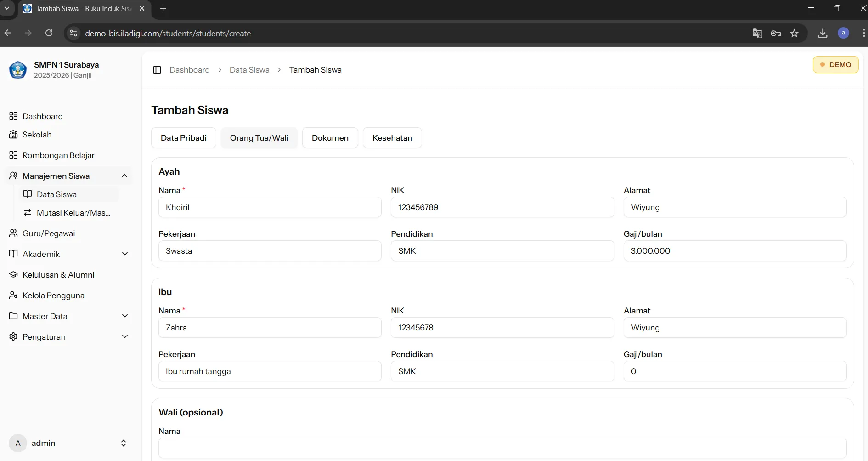
Task: Click the Ibu NIK field 12345678
Action: click(x=502, y=328)
